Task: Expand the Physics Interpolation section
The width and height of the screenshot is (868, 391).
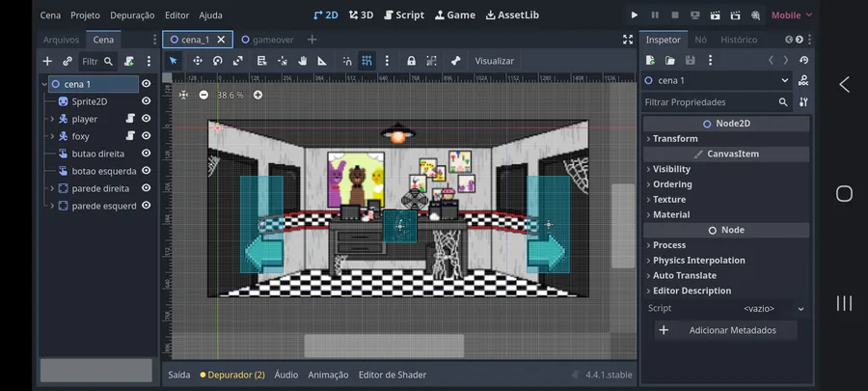Action: [726, 261]
